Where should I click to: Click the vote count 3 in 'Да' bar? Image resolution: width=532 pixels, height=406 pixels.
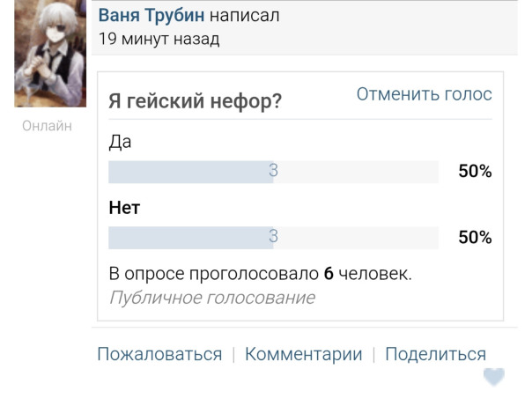273,171
